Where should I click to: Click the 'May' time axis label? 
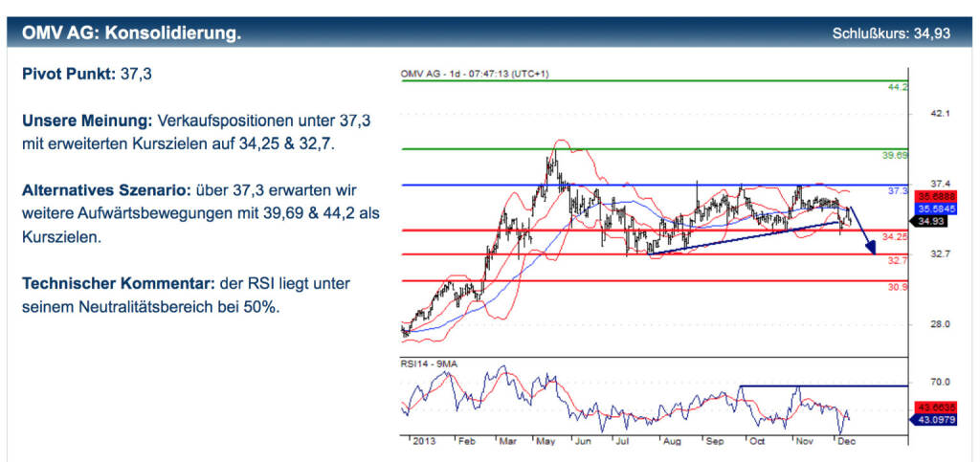point(546,441)
